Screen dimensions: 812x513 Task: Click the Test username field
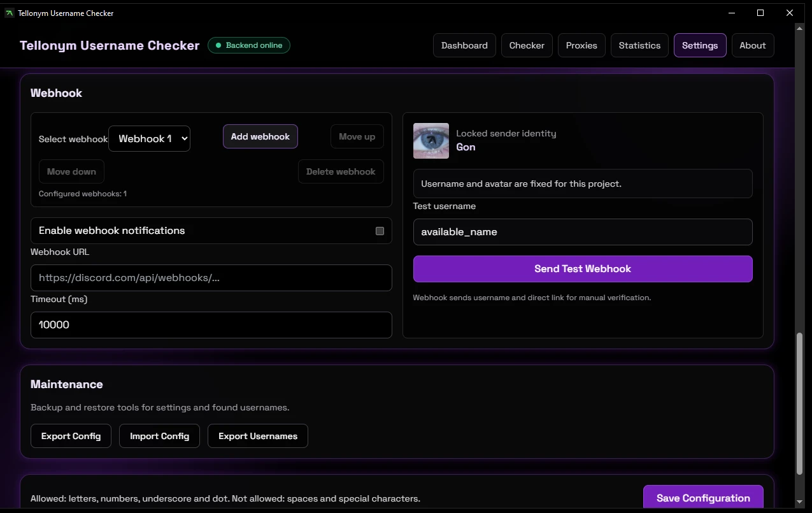point(582,232)
